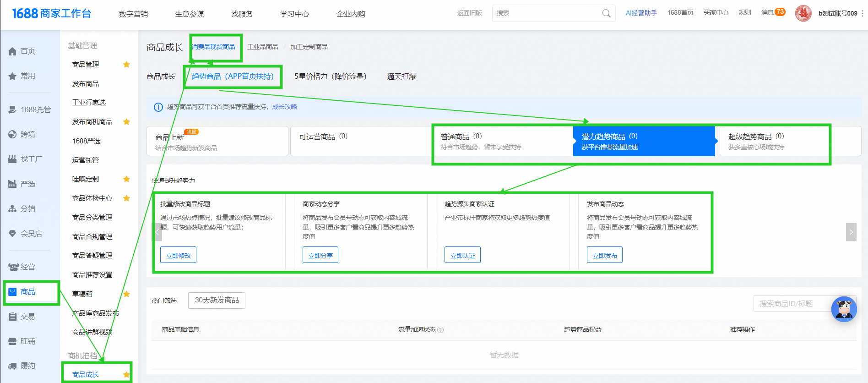Open account menu next to b测试账号009

863,14
